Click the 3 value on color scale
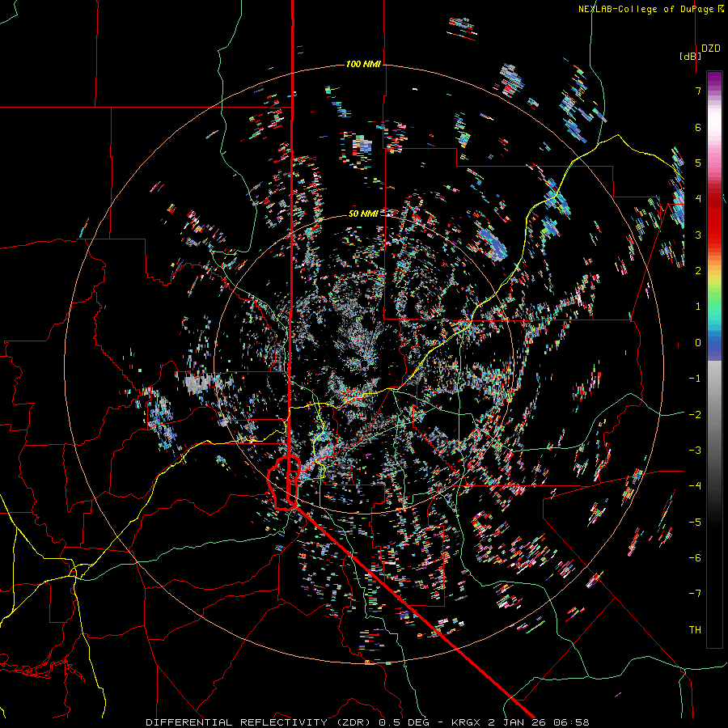Image resolution: width=728 pixels, height=728 pixels. click(698, 235)
